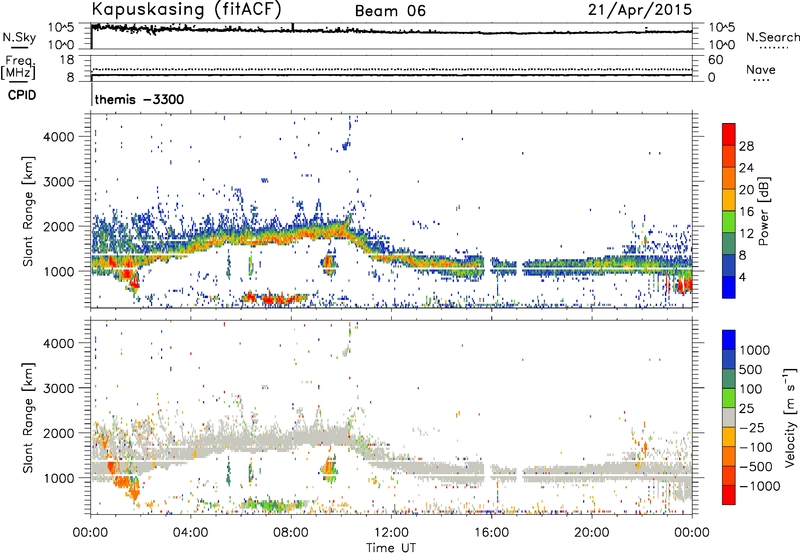Click the '16' label on Power color bar

(x=746, y=212)
